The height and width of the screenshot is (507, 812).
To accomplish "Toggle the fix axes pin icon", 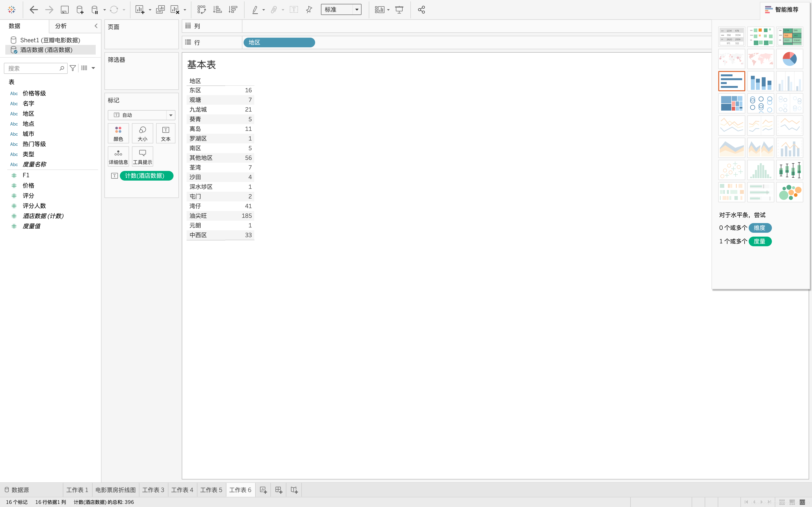I will 309,10.
